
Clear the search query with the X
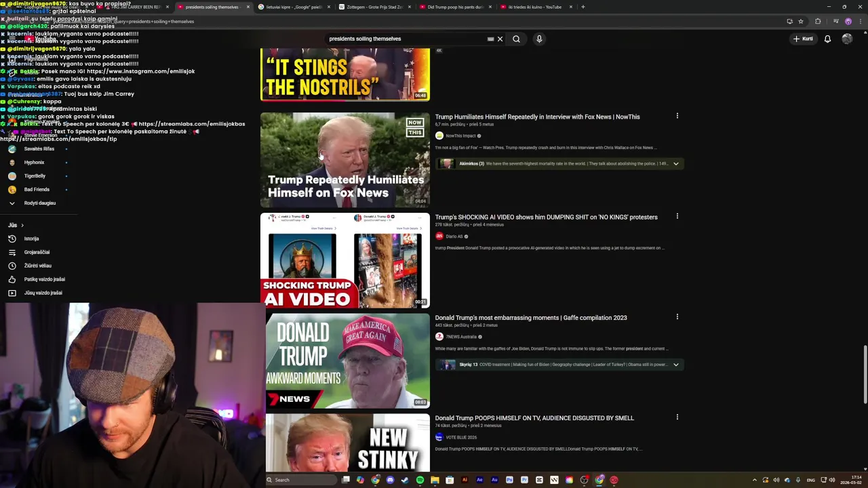[x=500, y=39]
